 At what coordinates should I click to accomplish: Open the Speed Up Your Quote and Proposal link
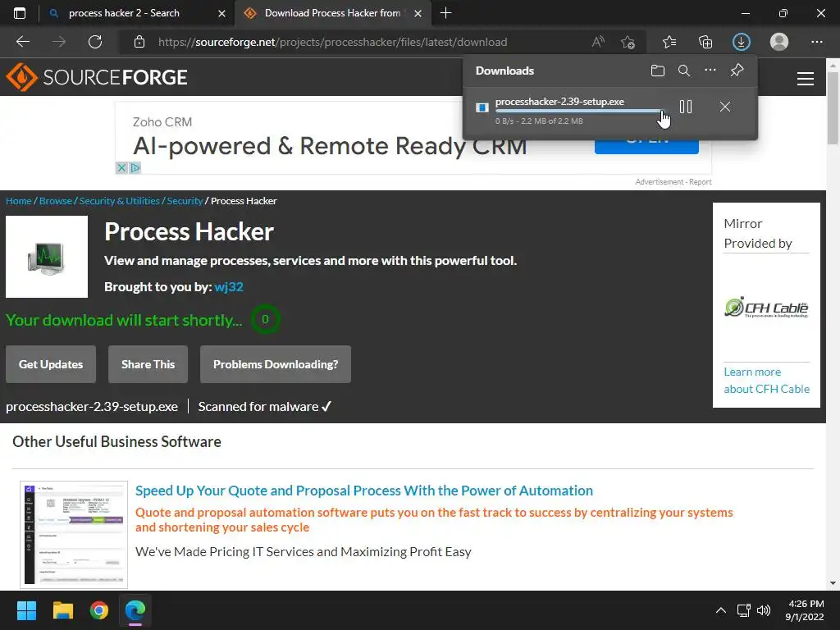coord(364,491)
